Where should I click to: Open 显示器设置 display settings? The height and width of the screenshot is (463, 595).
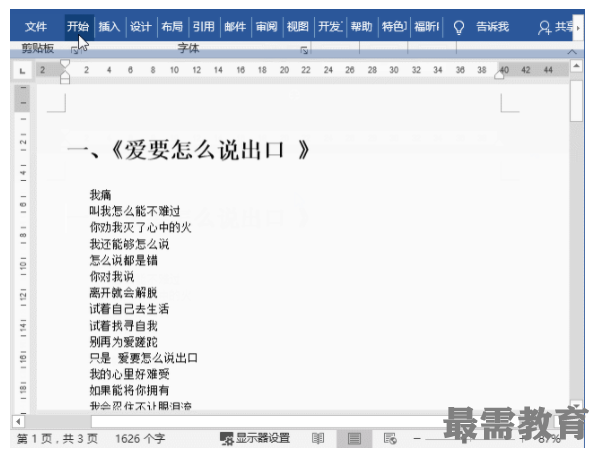pyautogui.click(x=255, y=439)
